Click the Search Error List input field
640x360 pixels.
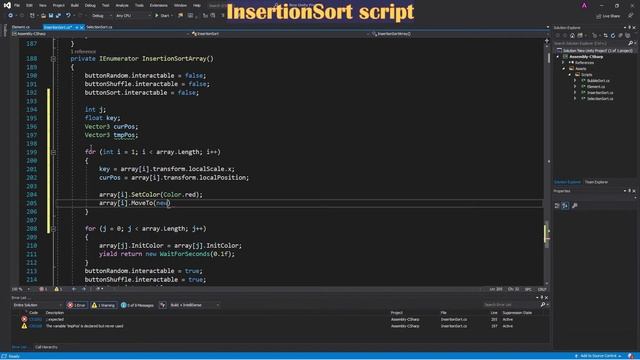point(510,305)
